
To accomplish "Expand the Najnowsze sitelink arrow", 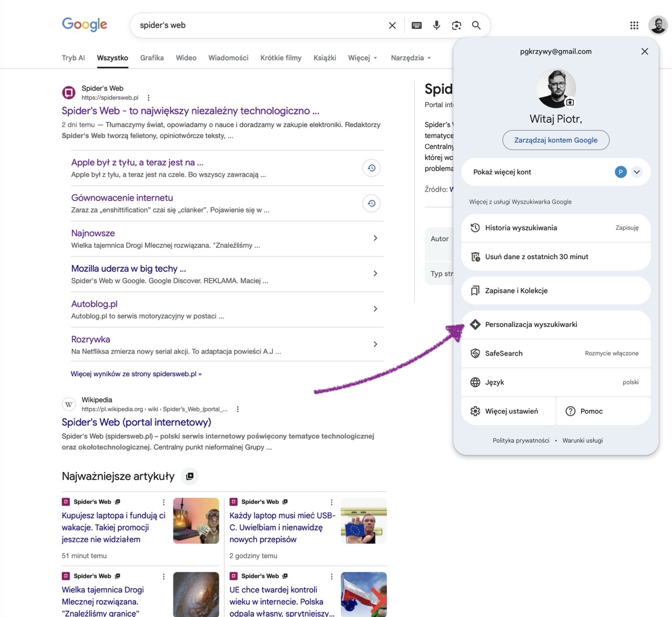I will [x=375, y=238].
